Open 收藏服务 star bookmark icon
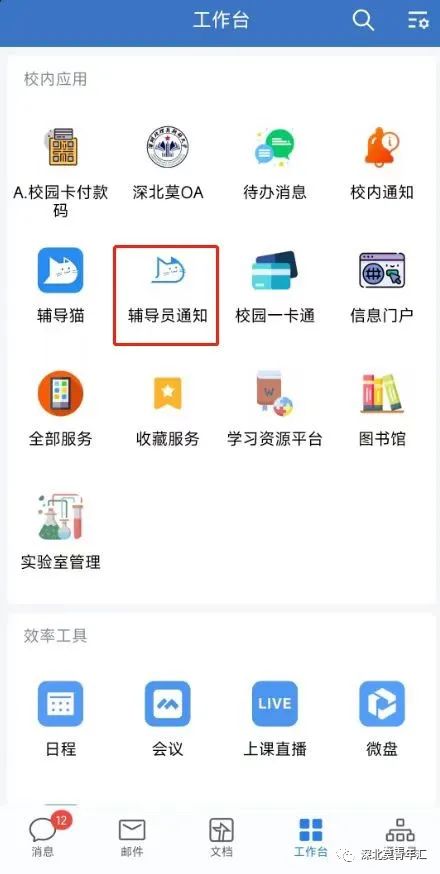440x874 pixels. (168, 394)
